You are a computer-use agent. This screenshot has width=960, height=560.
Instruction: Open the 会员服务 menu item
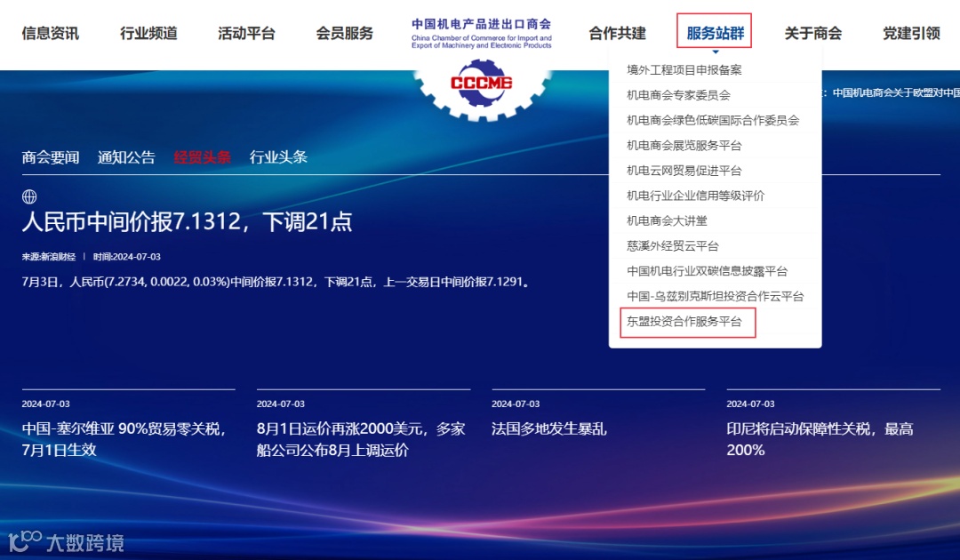[346, 33]
